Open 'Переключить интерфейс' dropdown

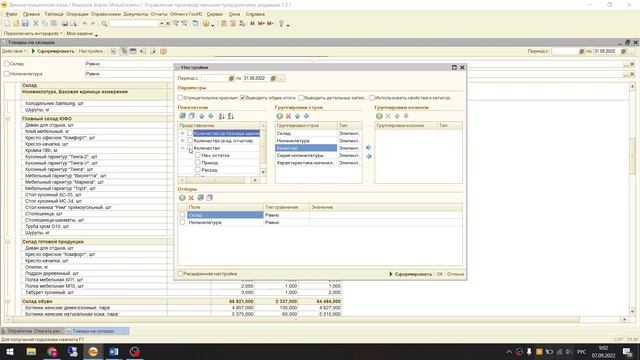(x=33, y=34)
